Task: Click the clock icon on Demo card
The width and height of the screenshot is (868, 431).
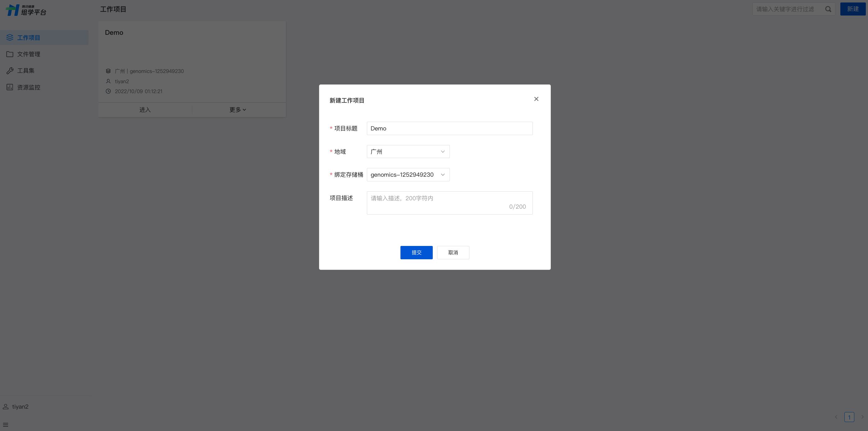Action: tap(108, 91)
